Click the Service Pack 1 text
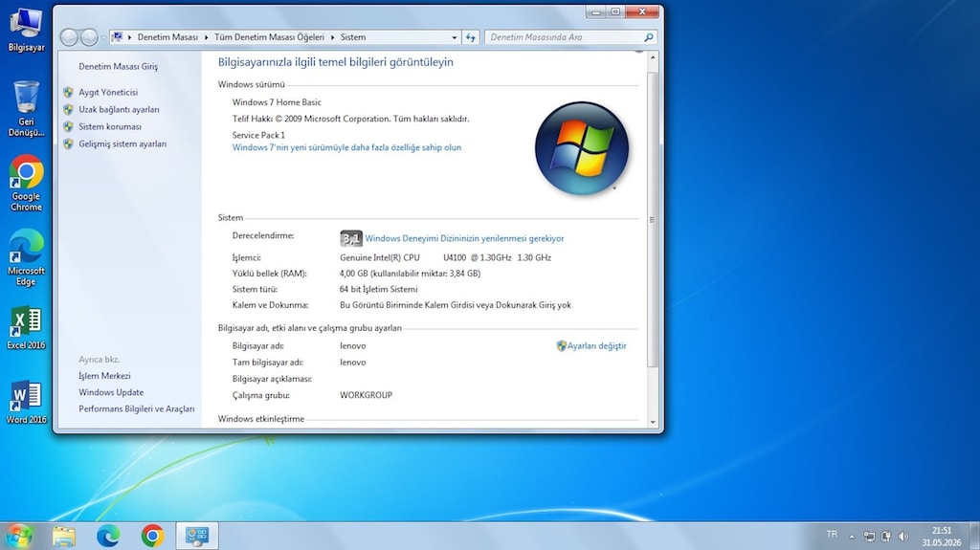 [x=258, y=135]
